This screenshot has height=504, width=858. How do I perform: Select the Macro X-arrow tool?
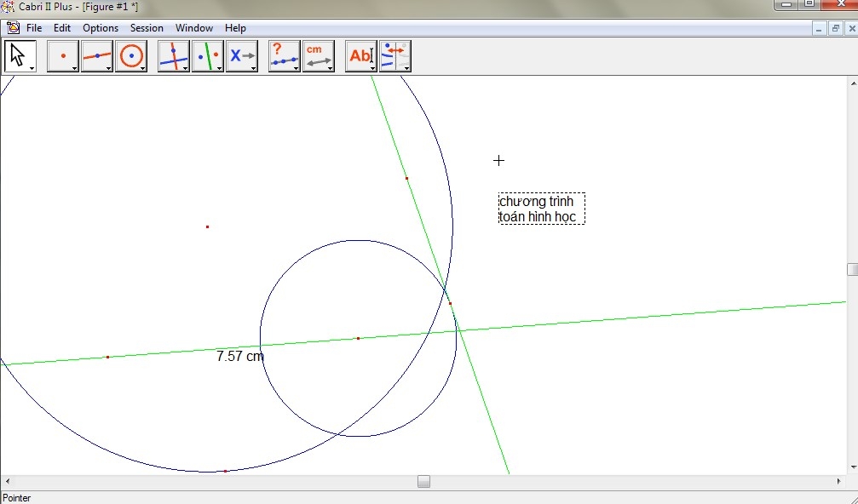tap(241, 55)
